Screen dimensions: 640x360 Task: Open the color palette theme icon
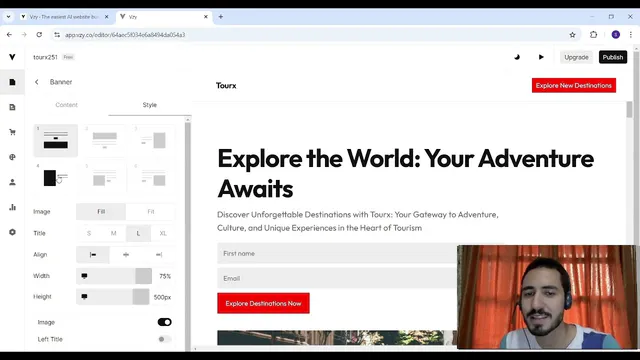click(12, 157)
